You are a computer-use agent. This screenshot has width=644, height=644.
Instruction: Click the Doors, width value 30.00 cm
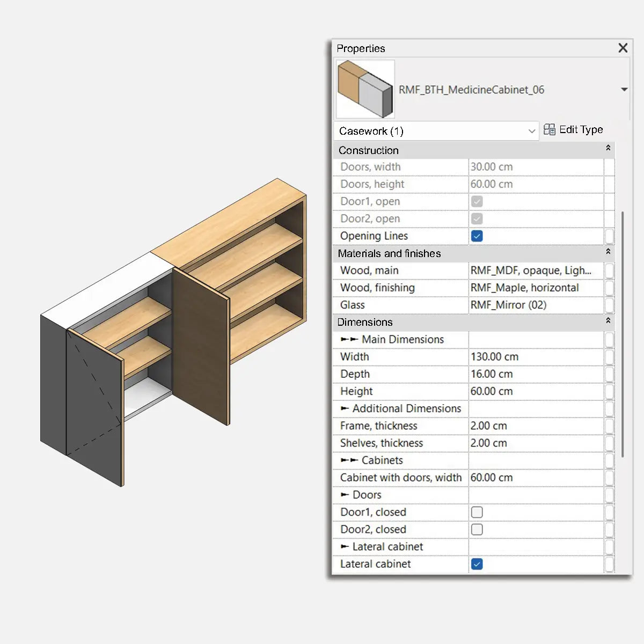click(536, 167)
